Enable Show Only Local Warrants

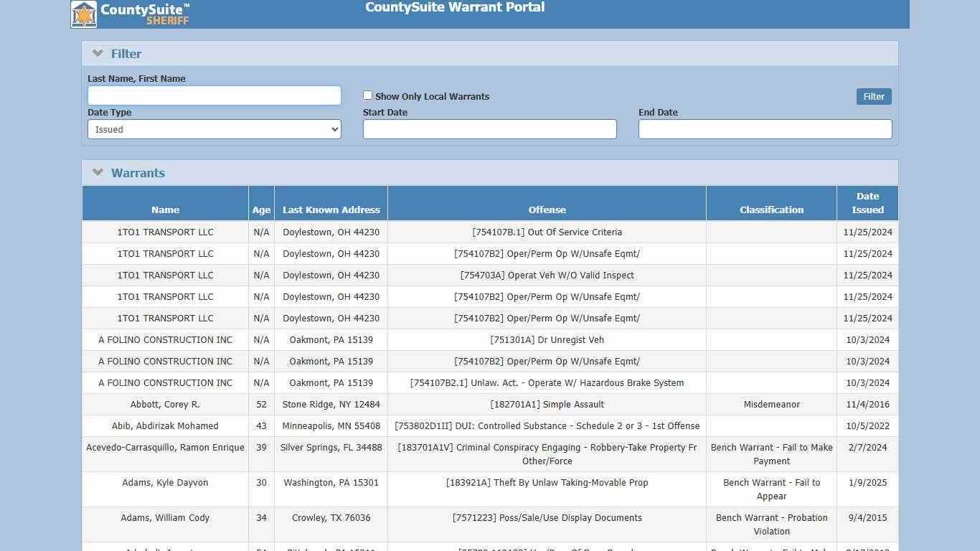[x=367, y=95]
